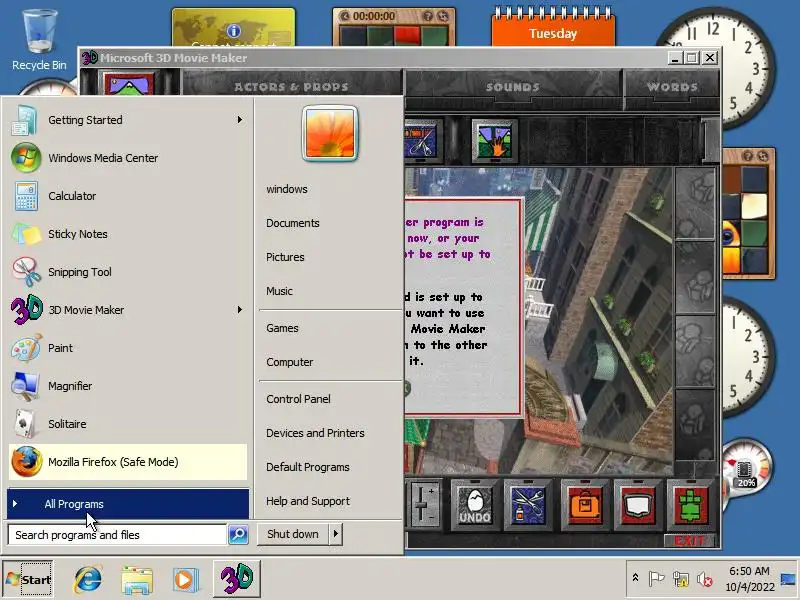Open Getting Started from Start menu
The image size is (800, 600).
(128, 120)
